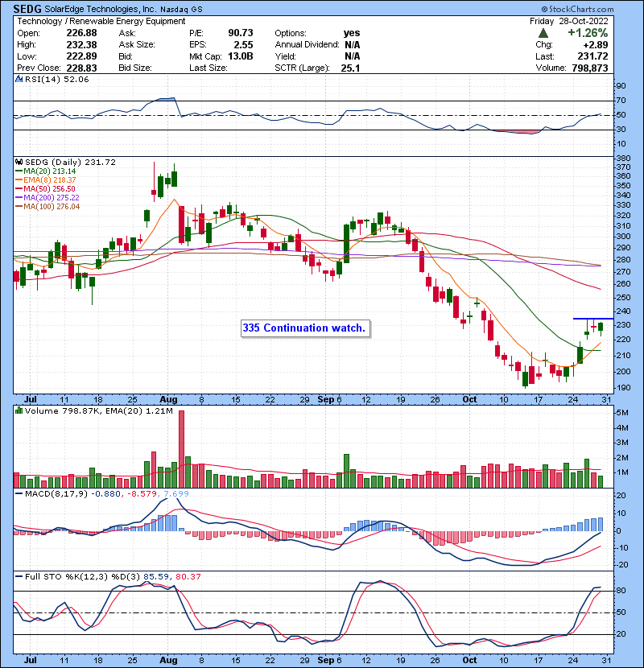
Task: Click the 80 label on the stochastic axis
Action: pos(621,591)
